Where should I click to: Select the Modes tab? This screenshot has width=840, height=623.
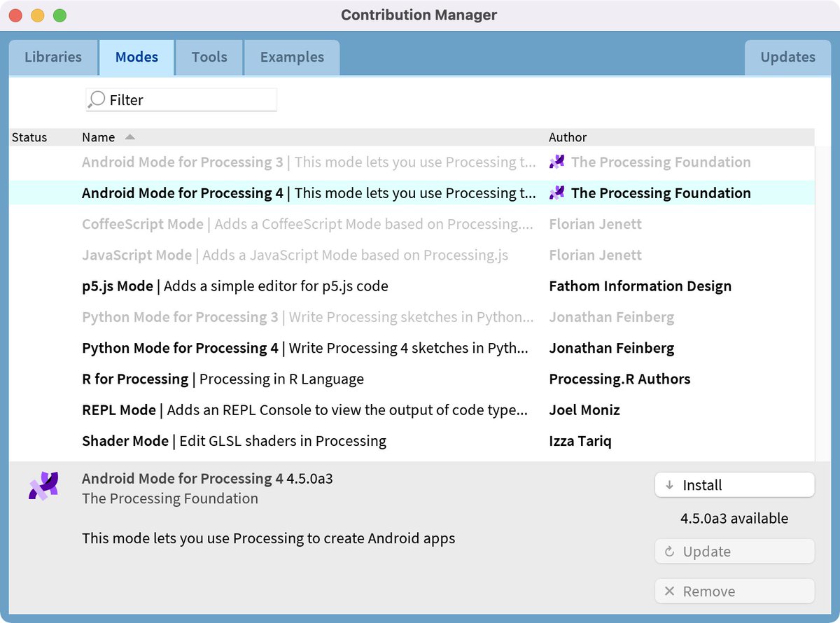[x=136, y=57]
